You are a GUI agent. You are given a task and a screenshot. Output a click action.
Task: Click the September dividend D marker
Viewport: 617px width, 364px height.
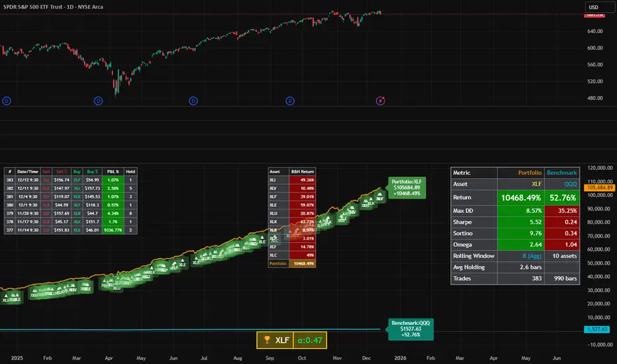(290, 101)
